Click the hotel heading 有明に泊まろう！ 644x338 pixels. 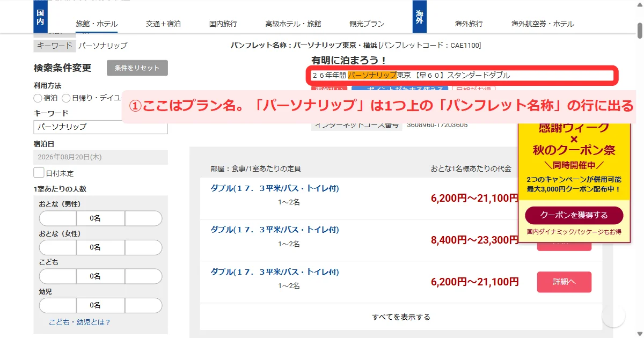[349, 60]
